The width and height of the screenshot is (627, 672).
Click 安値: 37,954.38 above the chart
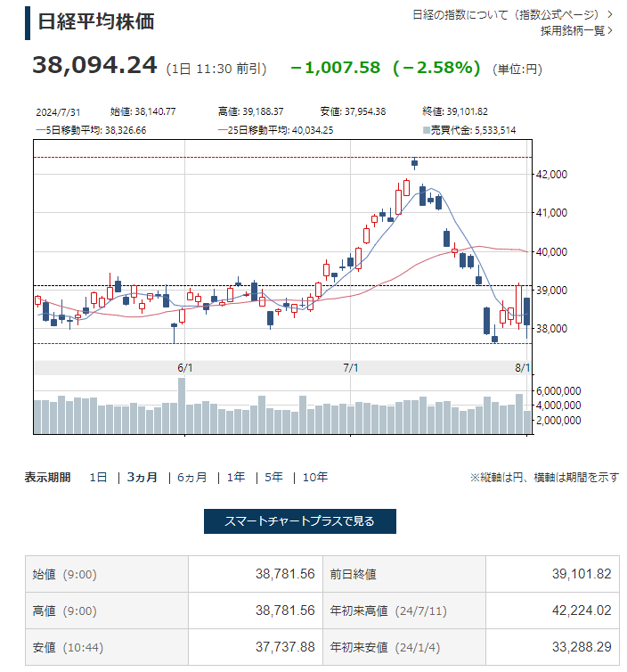coord(353,112)
